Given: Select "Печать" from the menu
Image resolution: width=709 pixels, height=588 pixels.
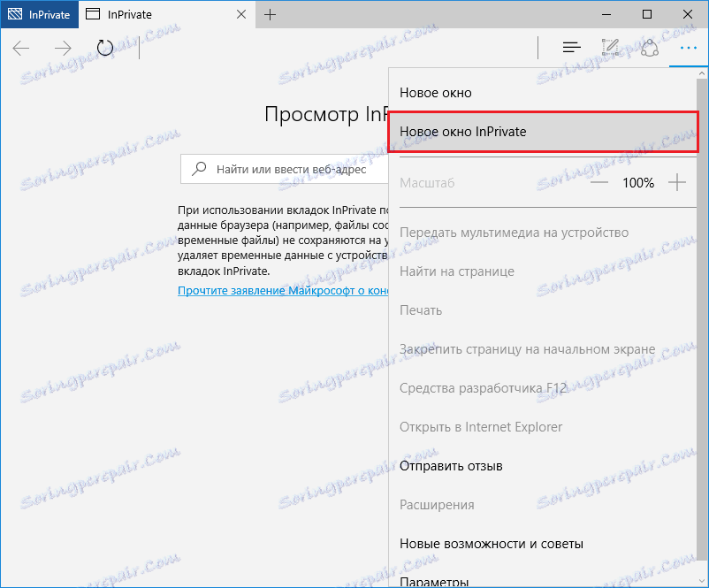Looking at the screenshot, I should pyautogui.click(x=421, y=309).
